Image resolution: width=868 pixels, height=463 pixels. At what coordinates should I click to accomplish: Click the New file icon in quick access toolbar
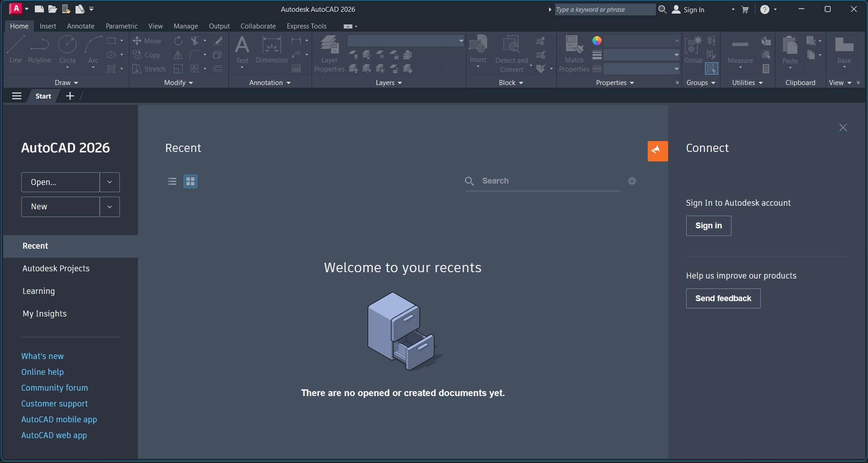point(39,9)
